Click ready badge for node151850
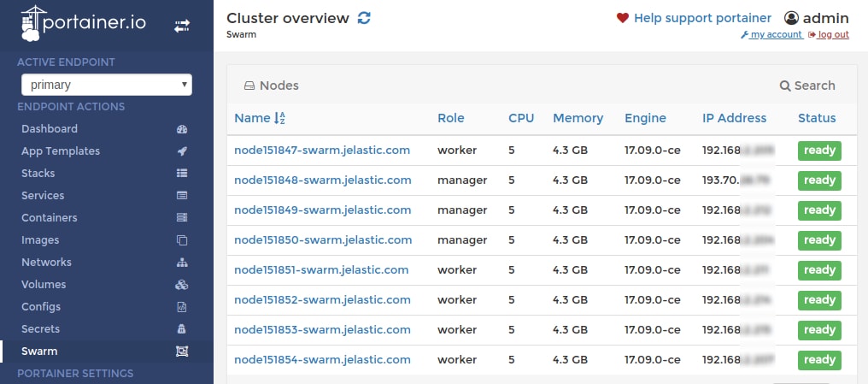Image resolution: width=868 pixels, height=384 pixels. pyautogui.click(x=819, y=240)
